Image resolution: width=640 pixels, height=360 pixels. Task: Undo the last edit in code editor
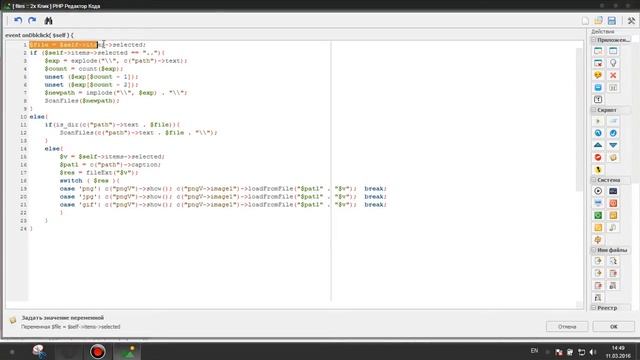[x=18, y=20]
